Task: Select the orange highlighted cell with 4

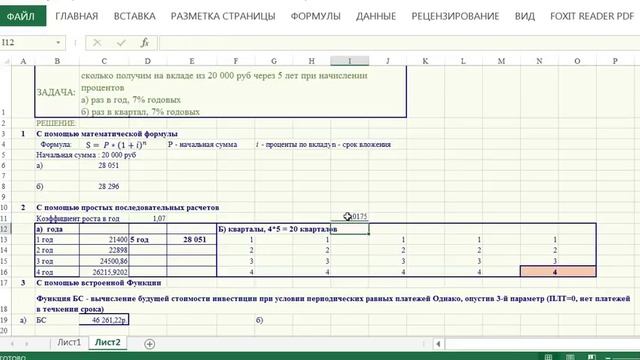Action: (x=558, y=272)
